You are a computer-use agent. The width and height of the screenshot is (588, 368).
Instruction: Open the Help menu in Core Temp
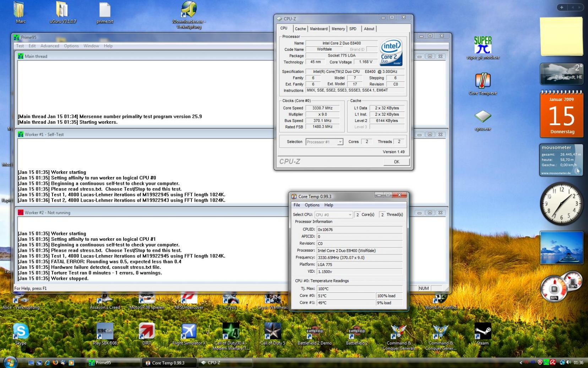click(x=329, y=205)
